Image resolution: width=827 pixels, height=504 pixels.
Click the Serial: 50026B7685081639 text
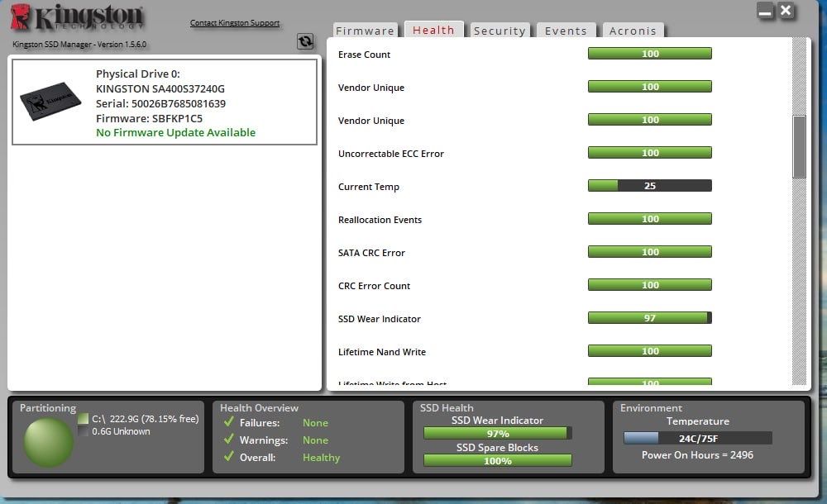coord(161,103)
